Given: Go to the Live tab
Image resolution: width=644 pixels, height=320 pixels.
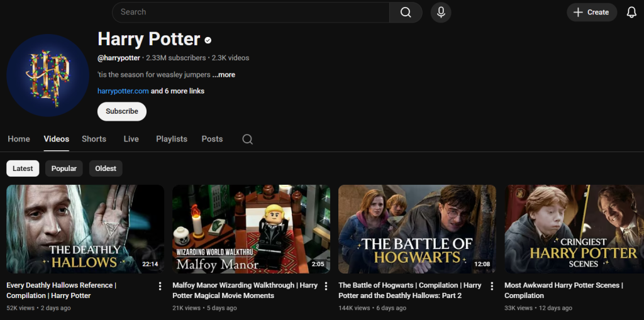Looking at the screenshot, I should click(x=131, y=140).
